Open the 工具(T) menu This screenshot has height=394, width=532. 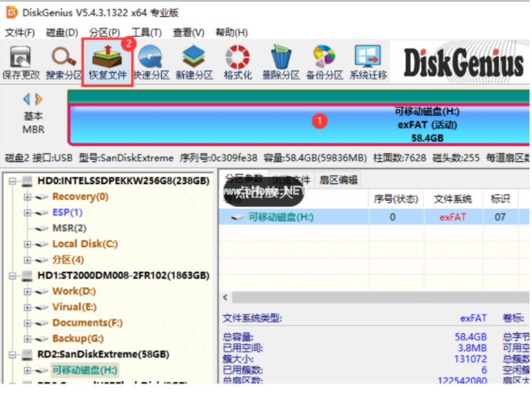[x=146, y=33]
